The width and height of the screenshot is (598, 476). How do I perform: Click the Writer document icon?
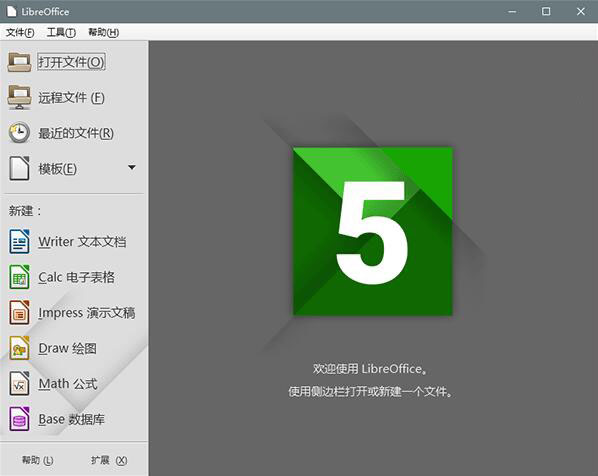point(19,241)
